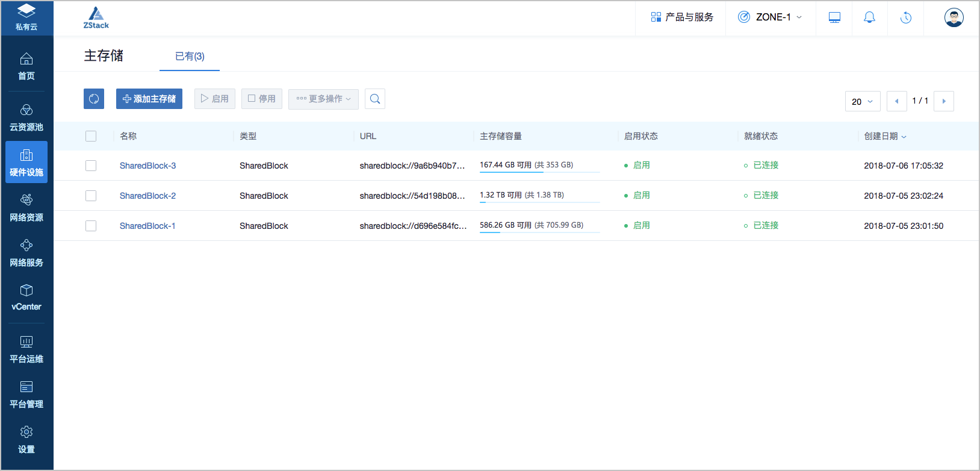Click date 2018-07-06 17:05:32
Screen dimensions: 980x471
pyautogui.click(x=904, y=166)
